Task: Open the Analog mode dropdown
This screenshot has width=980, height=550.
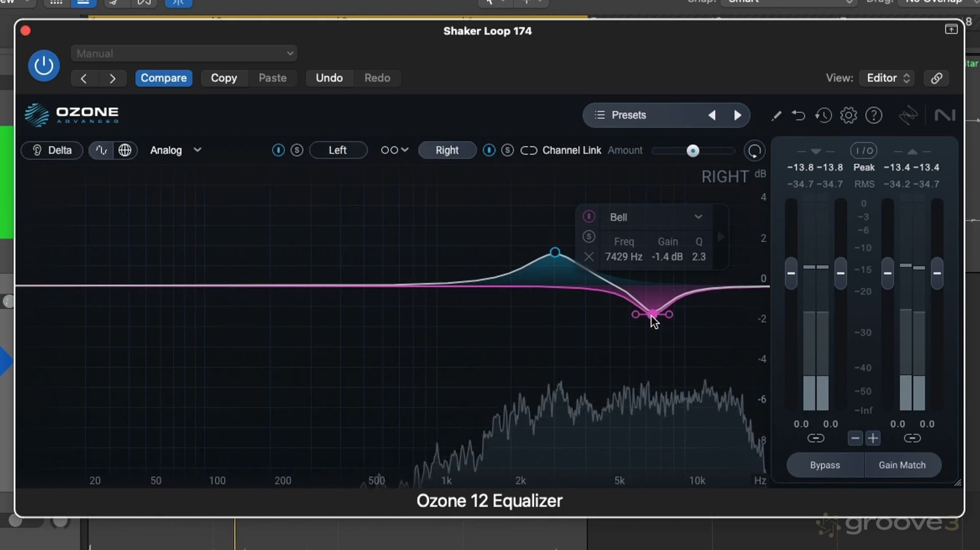Action: (x=176, y=151)
